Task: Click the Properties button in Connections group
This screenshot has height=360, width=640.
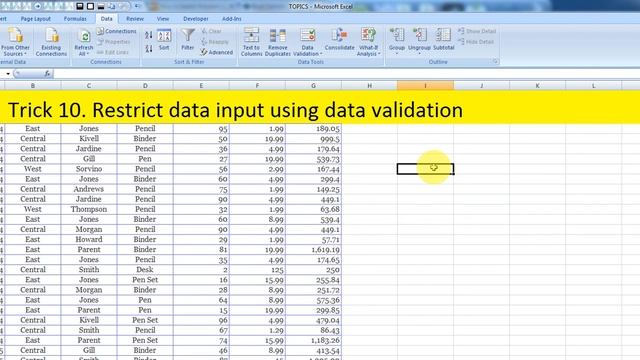Action: pyautogui.click(x=114, y=42)
